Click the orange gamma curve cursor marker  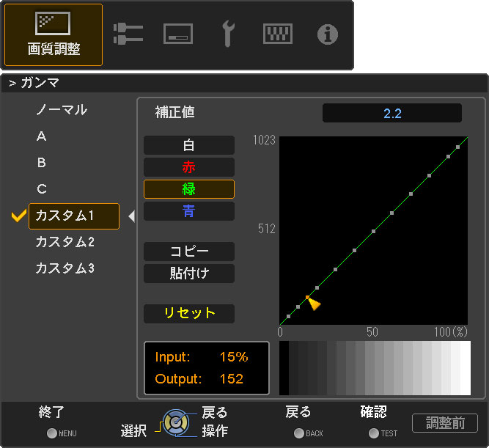[x=313, y=303]
